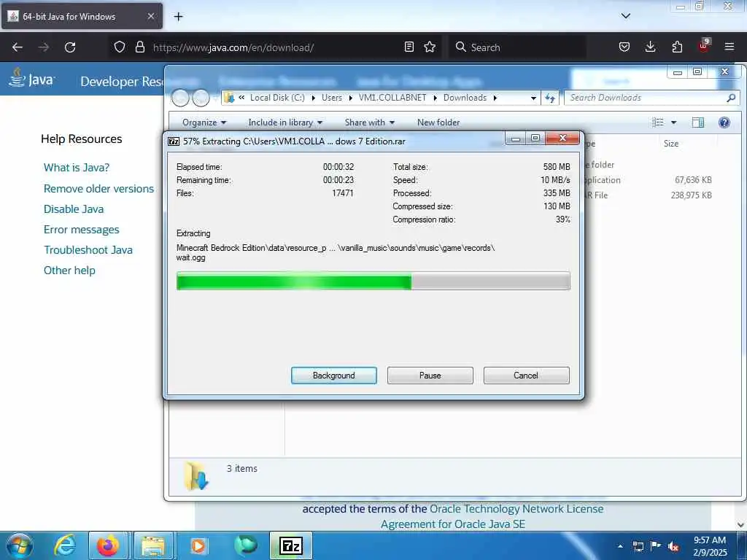
Task: Select VM1.COLLABNET breadcrumb segment
Action: tap(392, 98)
